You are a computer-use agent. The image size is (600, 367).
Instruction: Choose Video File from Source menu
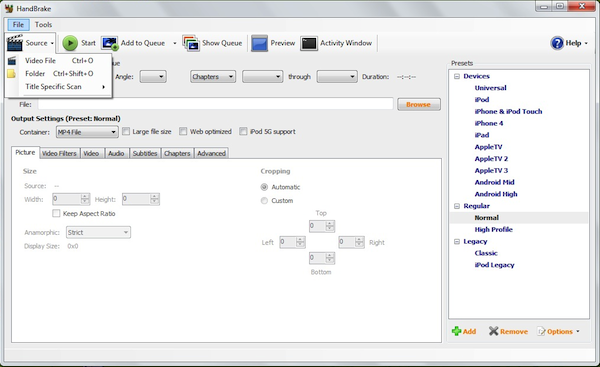(x=59, y=60)
